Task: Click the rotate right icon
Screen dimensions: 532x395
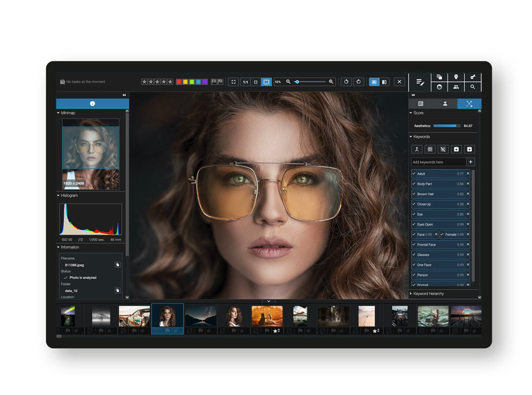Action: coord(359,82)
